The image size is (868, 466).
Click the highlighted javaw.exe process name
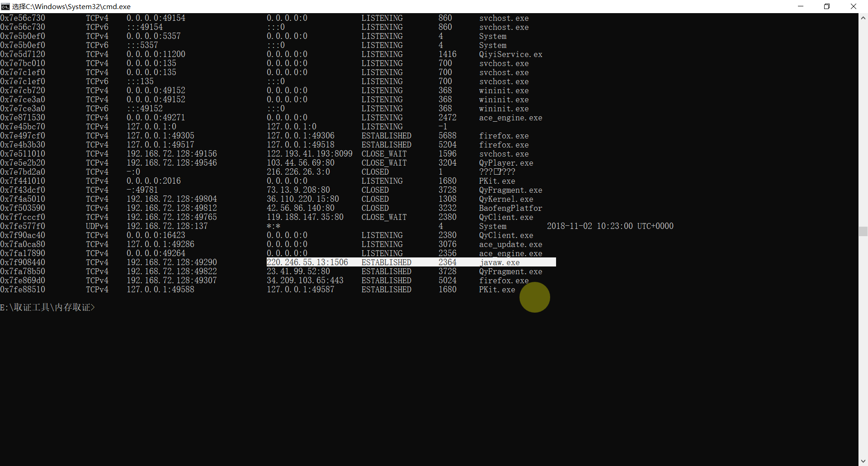[x=500, y=262]
